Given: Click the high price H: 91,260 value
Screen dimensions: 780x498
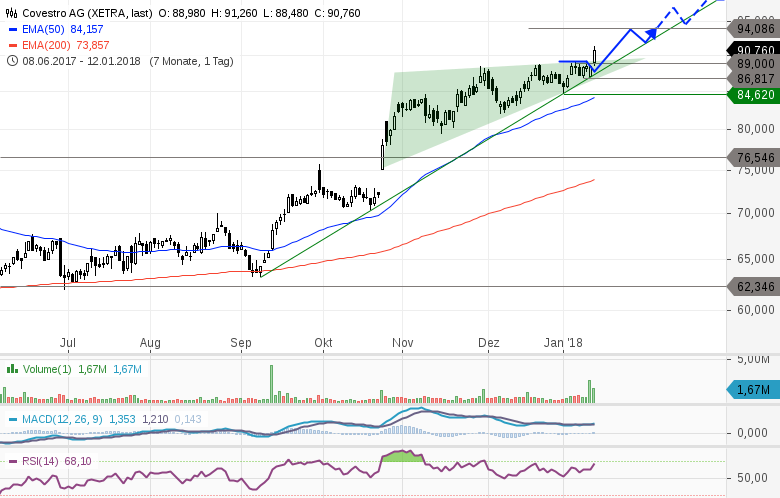Looking at the screenshot, I should pyautogui.click(x=234, y=13).
